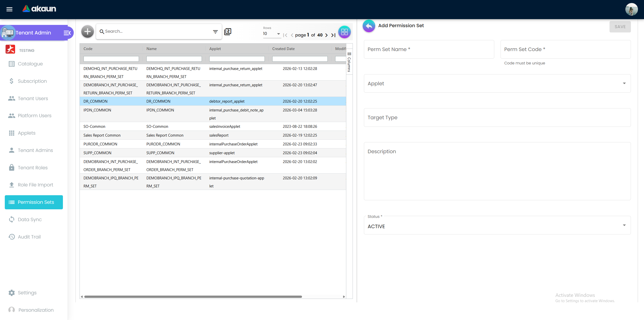The height and width of the screenshot is (320, 644).
Task: Click the horizontal table scrollbar
Action: pos(193,297)
